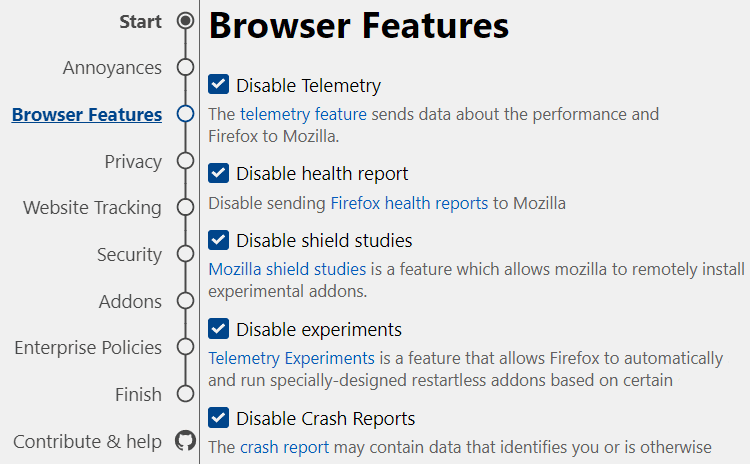Click the Website Tracking circle marker

[185, 208]
